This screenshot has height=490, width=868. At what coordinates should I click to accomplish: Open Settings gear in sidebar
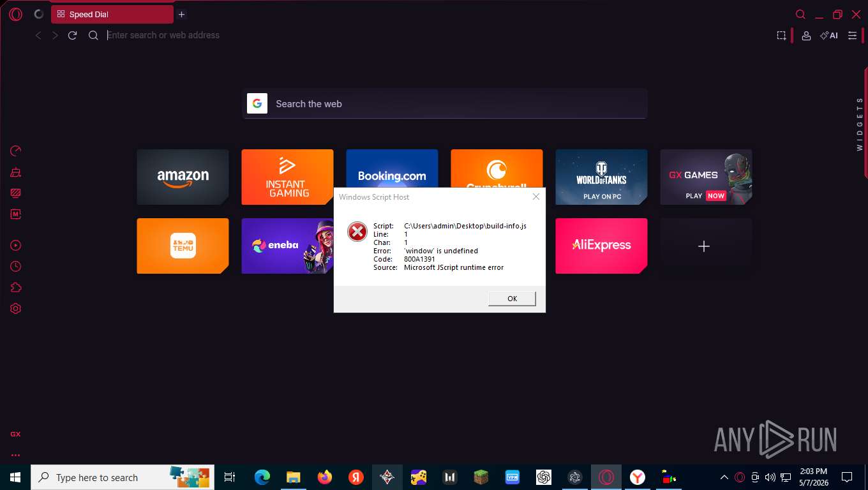pos(16,309)
